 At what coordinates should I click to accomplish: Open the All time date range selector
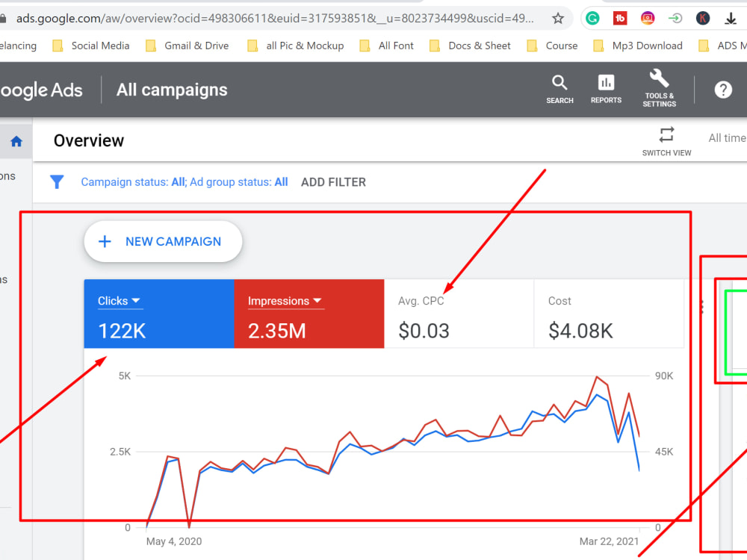tap(727, 138)
